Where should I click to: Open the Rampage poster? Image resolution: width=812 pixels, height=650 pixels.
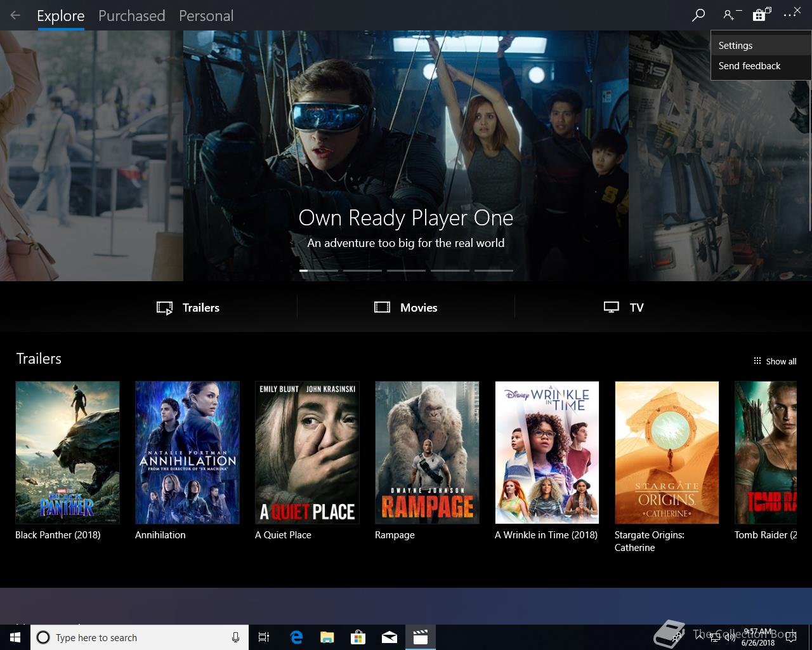427,453
